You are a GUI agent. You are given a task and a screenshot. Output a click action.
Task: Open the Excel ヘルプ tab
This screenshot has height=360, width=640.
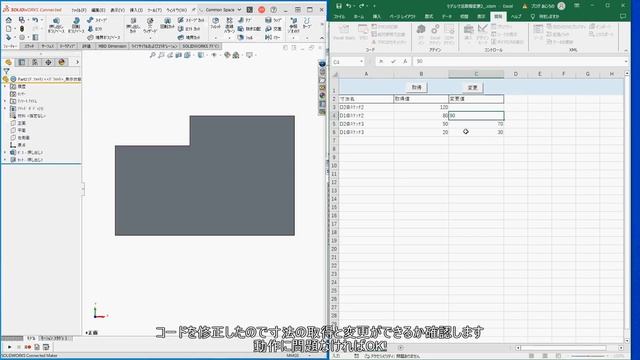click(516, 17)
